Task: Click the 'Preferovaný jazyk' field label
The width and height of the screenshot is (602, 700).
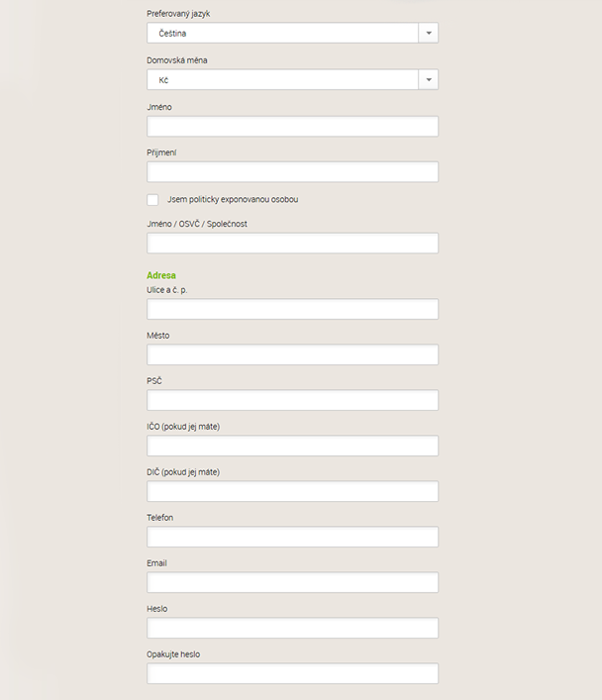Action: click(x=178, y=14)
